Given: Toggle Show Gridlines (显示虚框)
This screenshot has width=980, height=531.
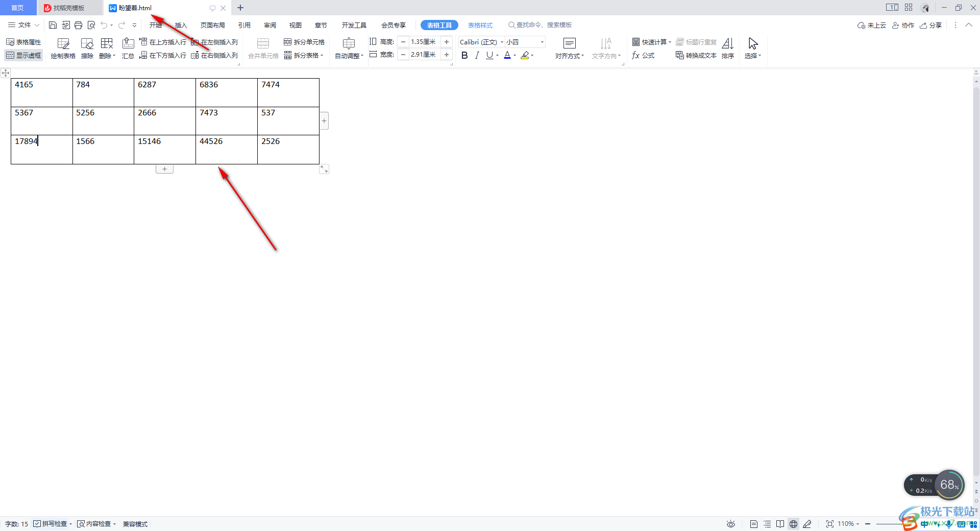Looking at the screenshot, I should point(23,55).
